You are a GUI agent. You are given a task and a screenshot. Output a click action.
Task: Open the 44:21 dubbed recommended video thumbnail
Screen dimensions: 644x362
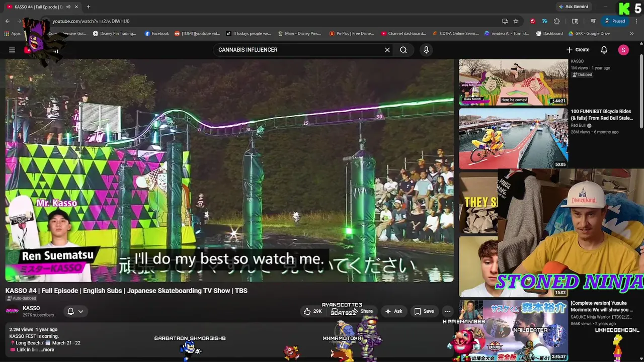coord(513,82)
